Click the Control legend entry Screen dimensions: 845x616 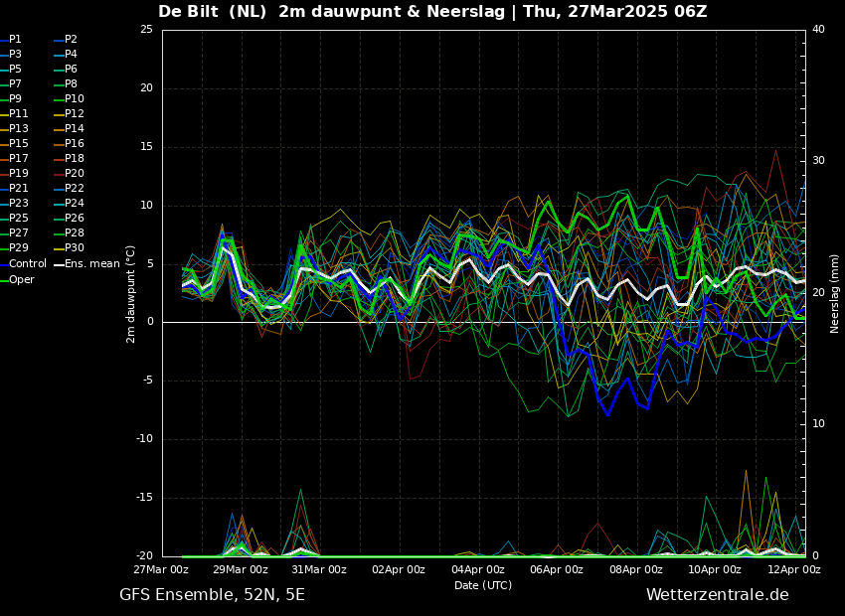coord(23,264)
